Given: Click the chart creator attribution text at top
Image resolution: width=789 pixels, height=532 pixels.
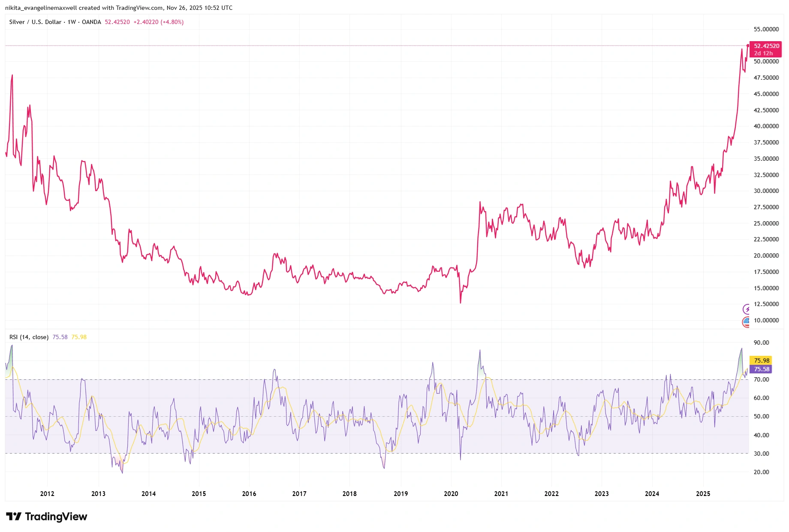Looking at the screenshot, I should pyautogui.click(x=119, y=8).
